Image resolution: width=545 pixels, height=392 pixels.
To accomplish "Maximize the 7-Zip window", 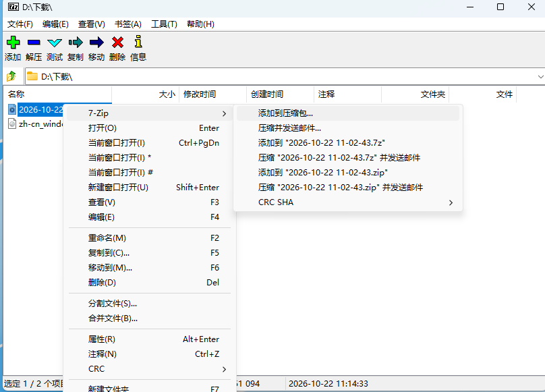I will (x=500, y=7).
